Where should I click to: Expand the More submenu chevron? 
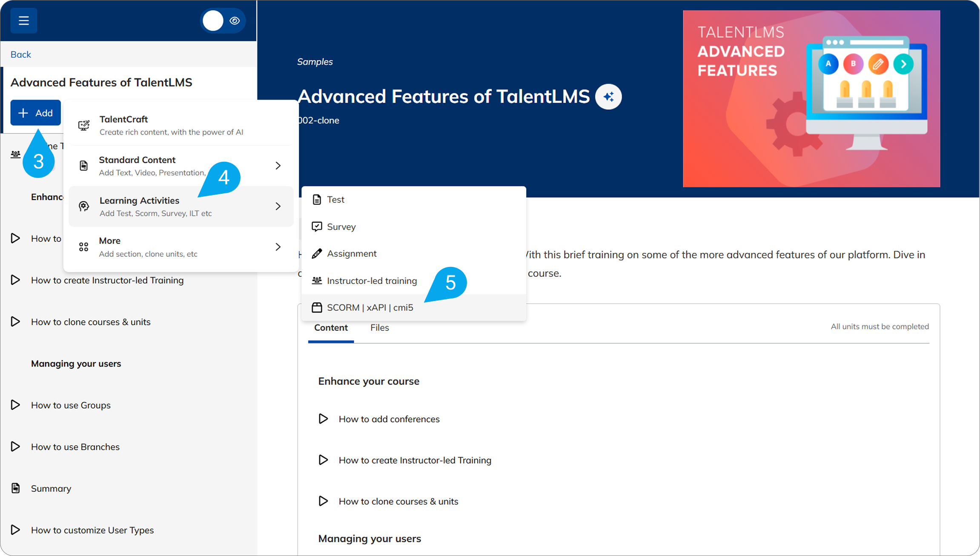278,247
